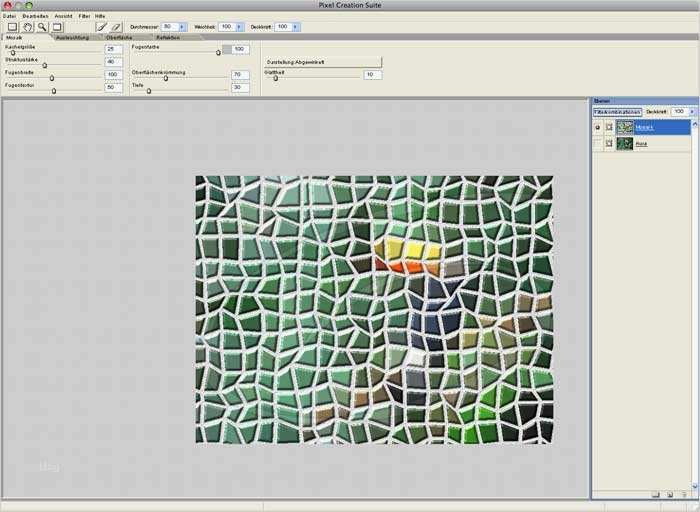
Task: Click the Oberflächenkrümmung slider handle
Action: 166,78
